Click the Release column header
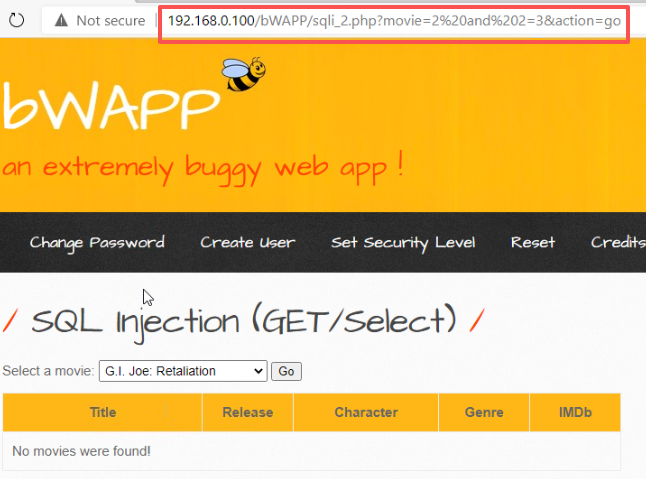 pyautogui.click(x=248, y=412)
